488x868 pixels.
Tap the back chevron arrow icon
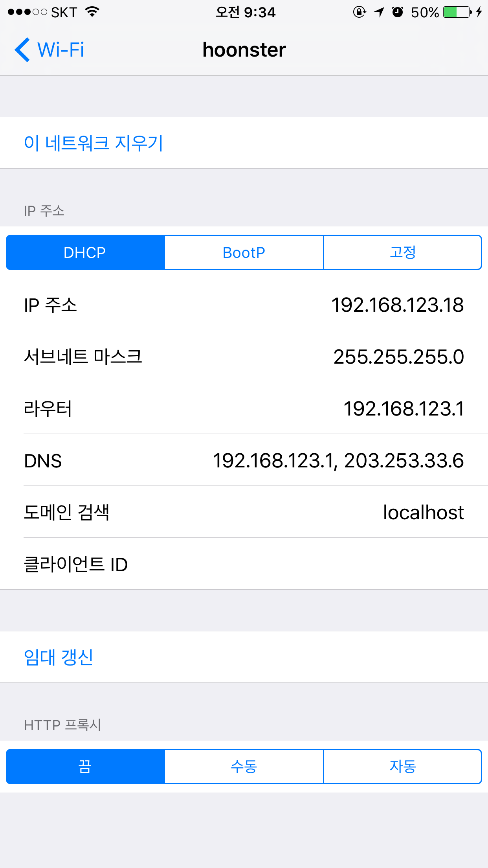point(22,50)
